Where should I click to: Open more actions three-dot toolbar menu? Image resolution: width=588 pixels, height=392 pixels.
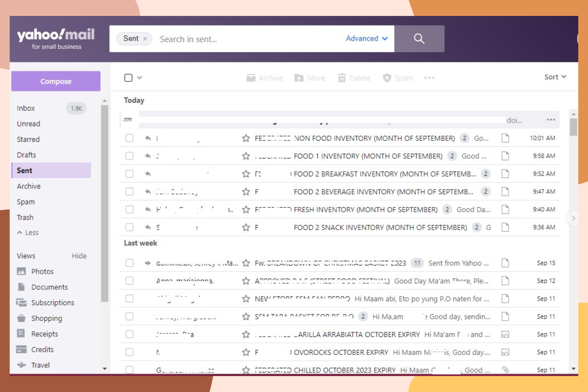[429, 78]
